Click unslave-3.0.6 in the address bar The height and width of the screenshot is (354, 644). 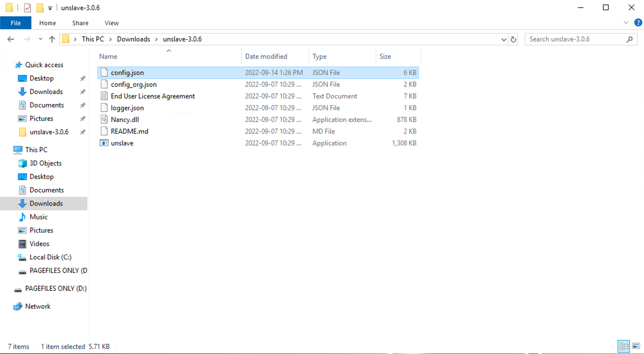[183, 39]
